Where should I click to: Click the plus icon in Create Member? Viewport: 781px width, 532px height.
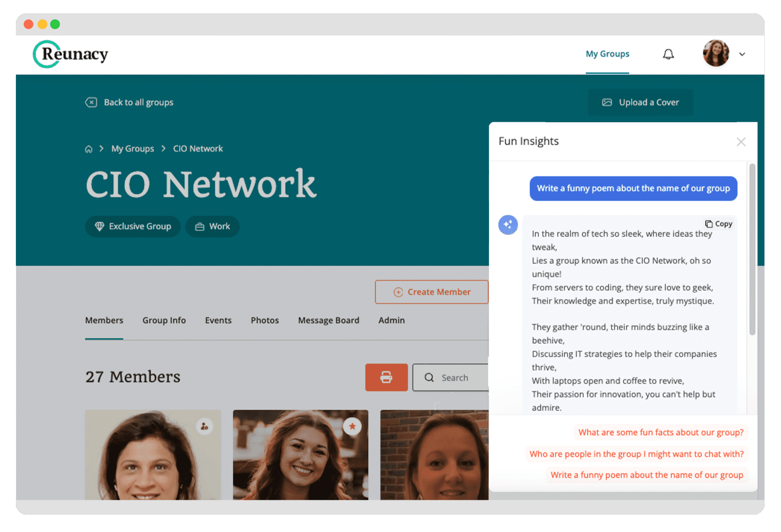tap(398, 292)
